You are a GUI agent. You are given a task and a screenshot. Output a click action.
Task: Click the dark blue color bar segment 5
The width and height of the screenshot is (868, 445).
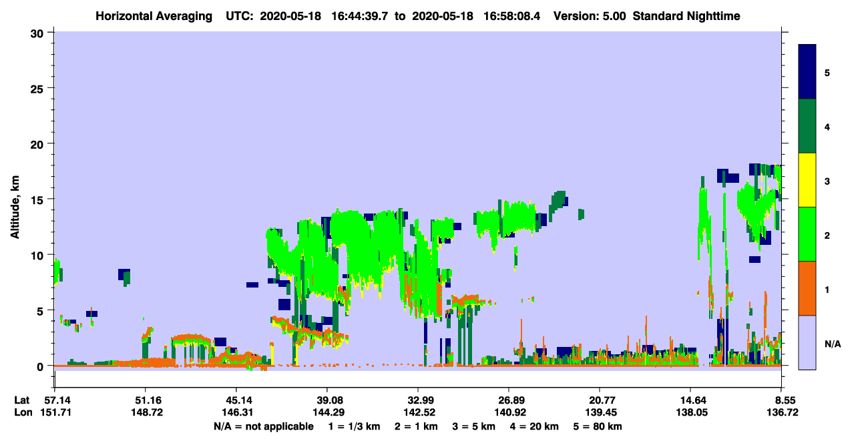click(807, 72)
